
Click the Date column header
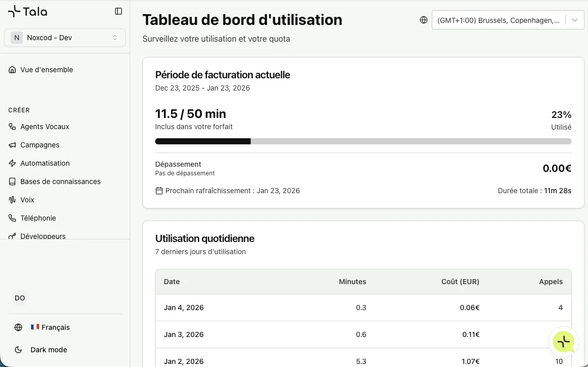(x=172, y=282)
